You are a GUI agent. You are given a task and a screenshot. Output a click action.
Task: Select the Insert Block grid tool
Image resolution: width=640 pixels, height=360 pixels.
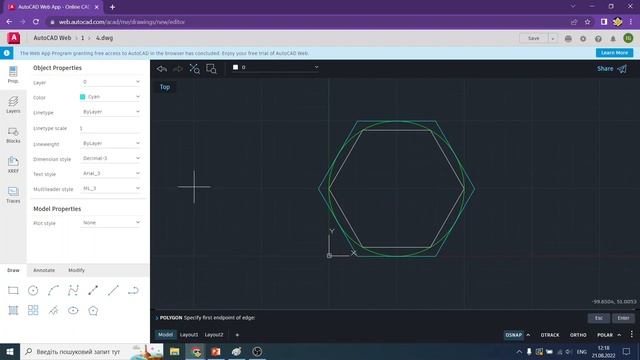coord(33,310)
